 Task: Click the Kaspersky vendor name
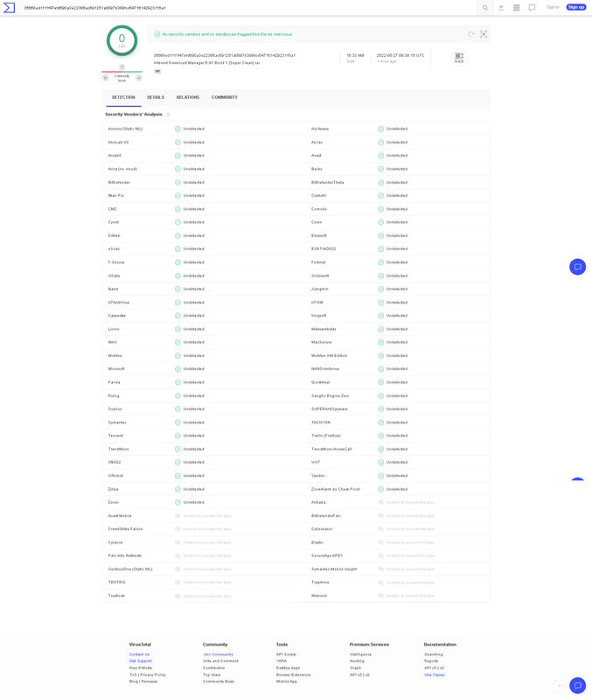[x=117, y=316]
